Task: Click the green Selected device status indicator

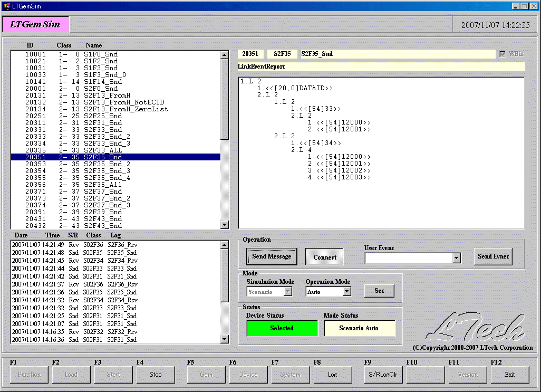Action: (x=282, y=328)
